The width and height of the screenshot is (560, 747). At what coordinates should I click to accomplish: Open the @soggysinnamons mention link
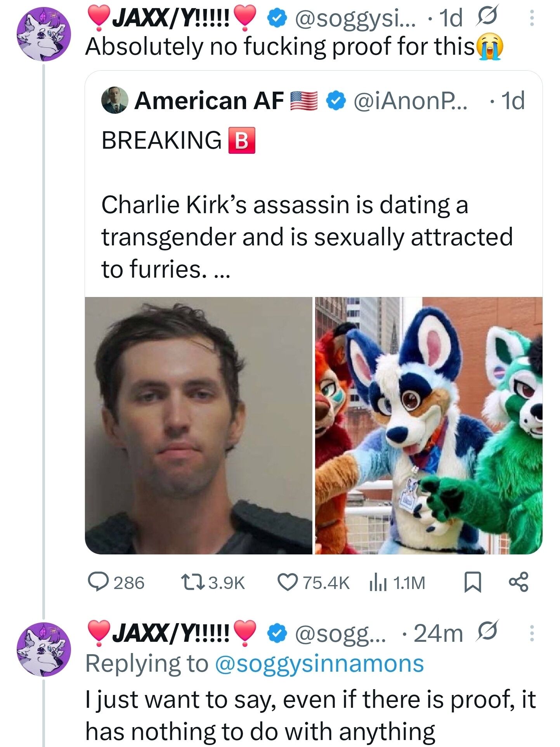tap(319, 664)
